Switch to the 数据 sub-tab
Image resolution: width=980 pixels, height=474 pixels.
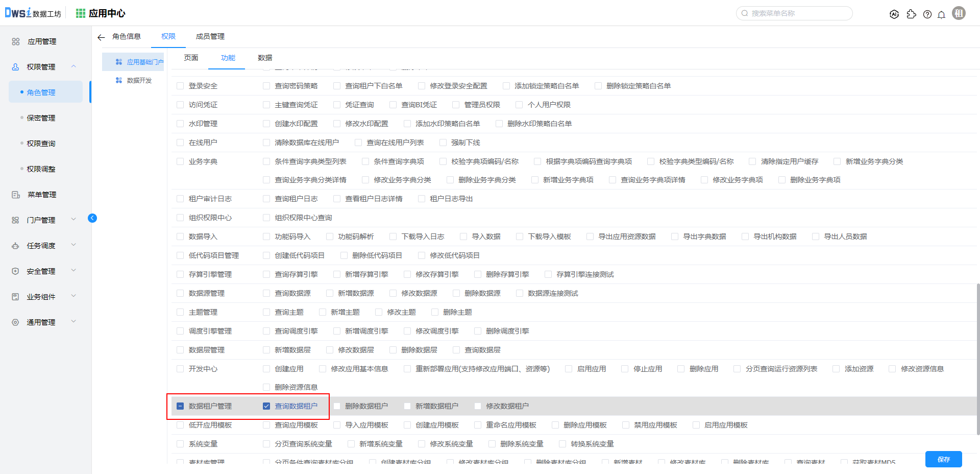(265, 58)
